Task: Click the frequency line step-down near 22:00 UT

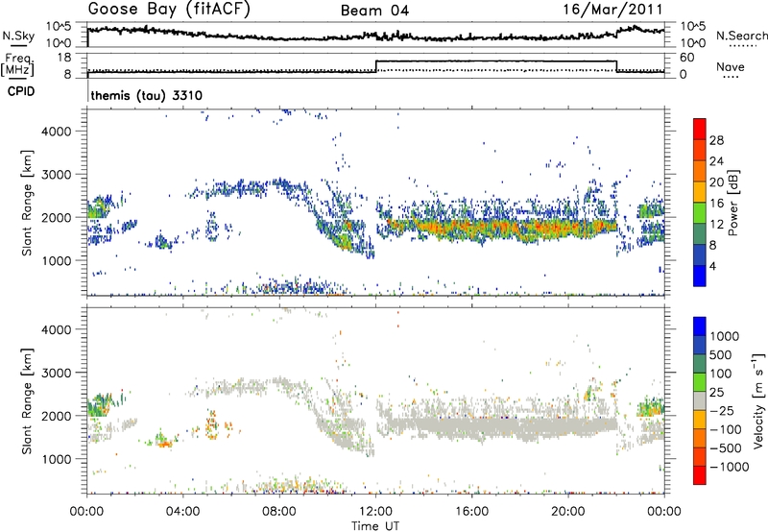Action: (616, 66)
